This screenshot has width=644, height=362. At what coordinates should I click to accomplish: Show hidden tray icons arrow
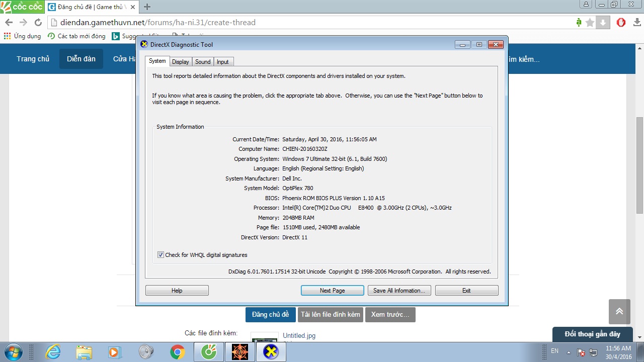(569, 352)
